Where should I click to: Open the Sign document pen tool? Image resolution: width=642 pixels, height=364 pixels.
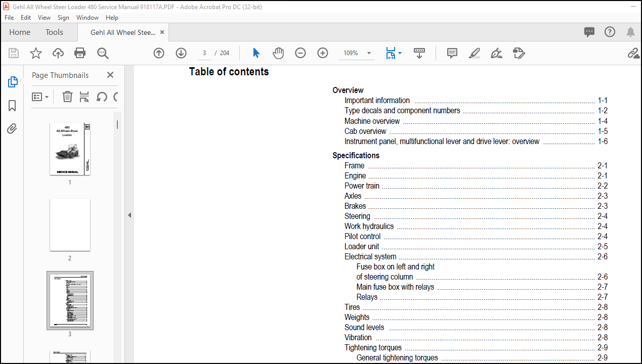click(x=496, y=53)
